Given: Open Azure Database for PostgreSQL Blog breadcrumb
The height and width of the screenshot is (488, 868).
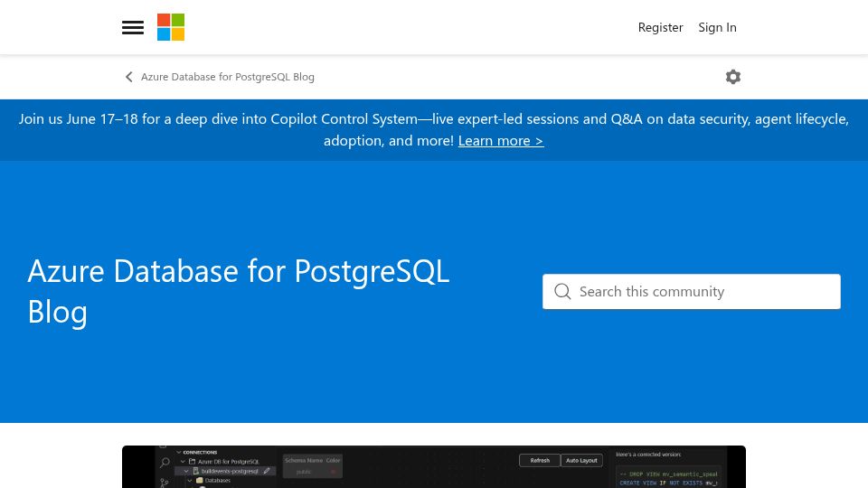Looking at the screenshot, I should coord(228,77).
